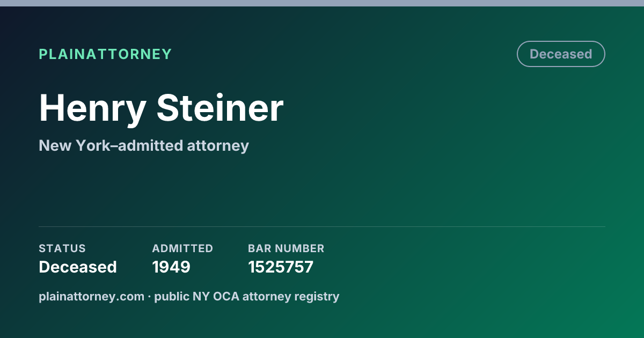Click the public NY OCA attorney registry text
Viewport: 644px width, 338px height.
[x=247, y=296]
